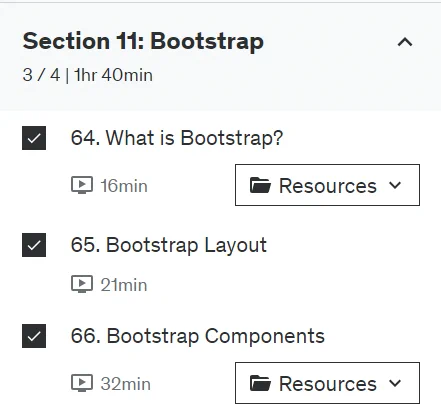Viewport: 441px width, 410px height.
Task: Click the folder icon in lecture 64 Resources
Action: (x=260, y=185)
